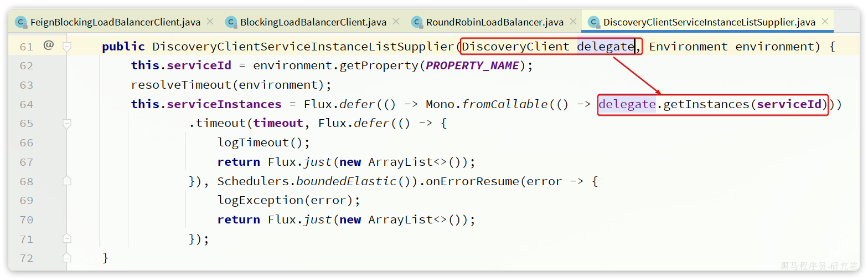Close the FeignBlockingLoadBalancerClient.java tab
This screenshot has width=868, height=280.
click(x=210, y=22)
